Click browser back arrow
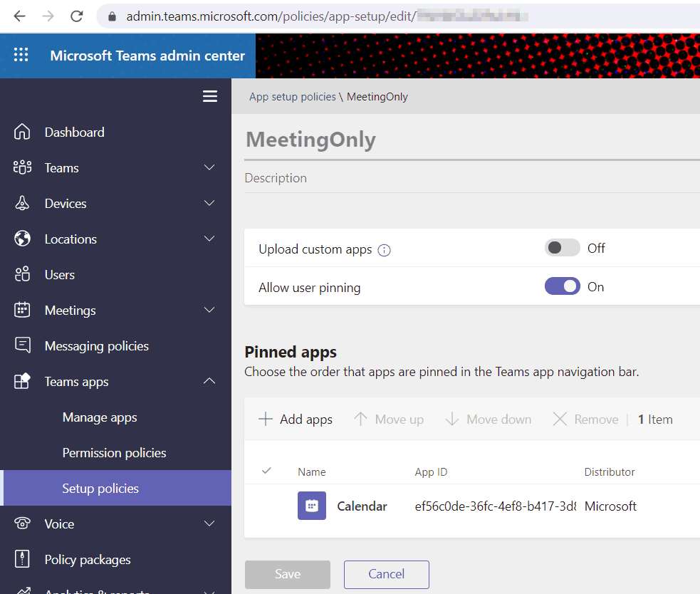700x594 pixels. click(20, 16)
